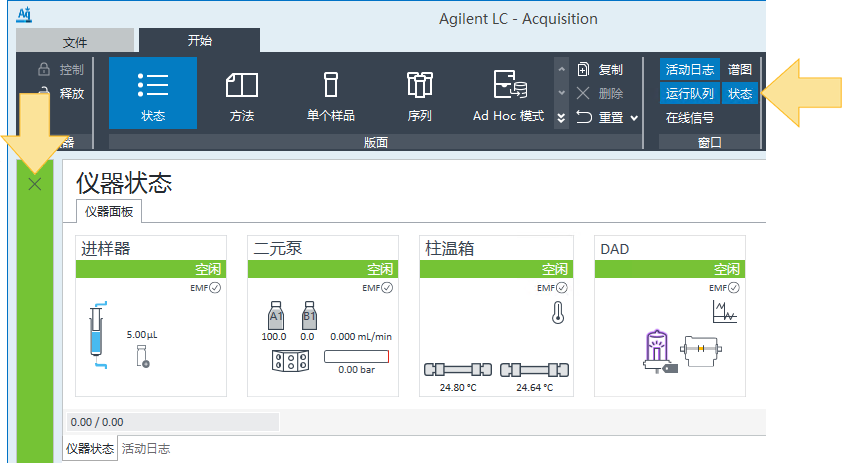
Task: Click solvent bottle A1 icon
Action: [x=275, y=315]
